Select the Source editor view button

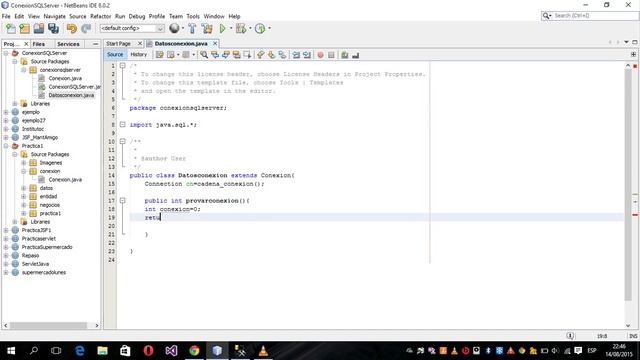click(115, 54)
